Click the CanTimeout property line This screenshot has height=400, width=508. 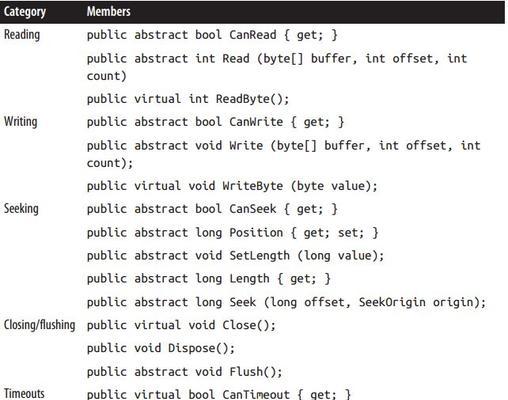pos(219,394)
